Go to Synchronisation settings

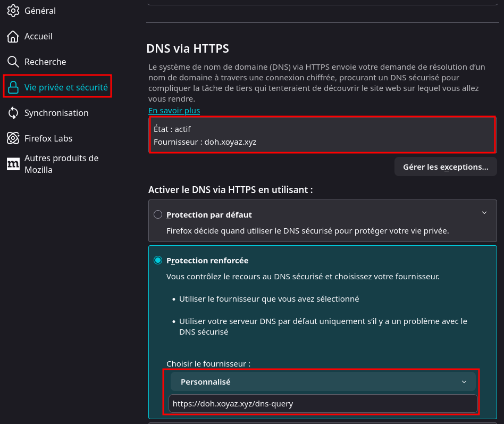point(56,113)
